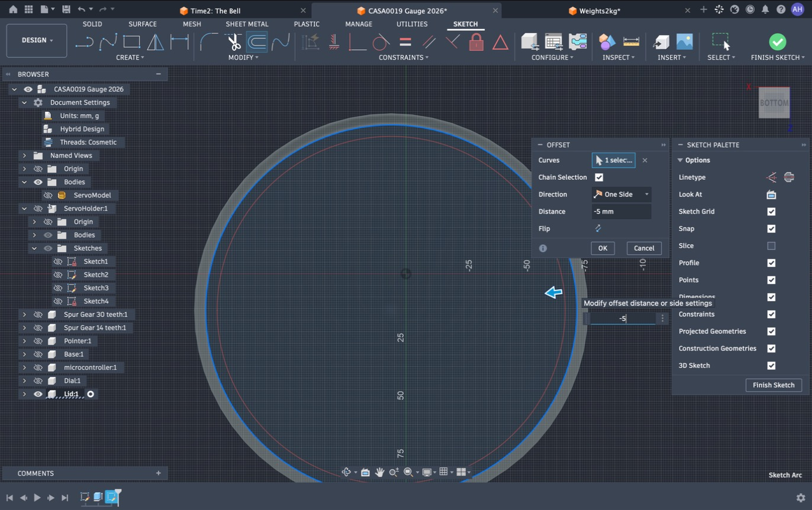Select the Line tool in Create
This screenshot has width=812, height=510.
85,42
